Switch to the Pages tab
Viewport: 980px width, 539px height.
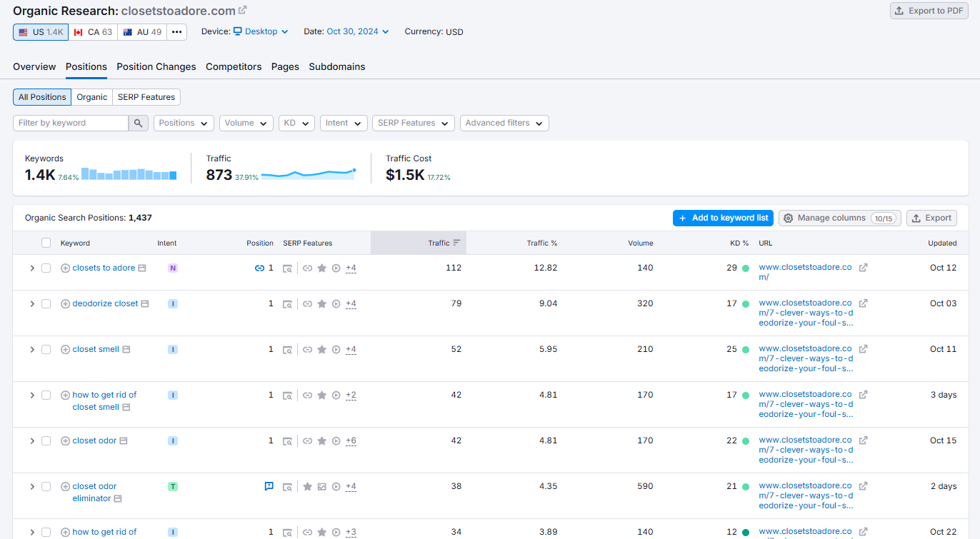(x=285, y=66)
